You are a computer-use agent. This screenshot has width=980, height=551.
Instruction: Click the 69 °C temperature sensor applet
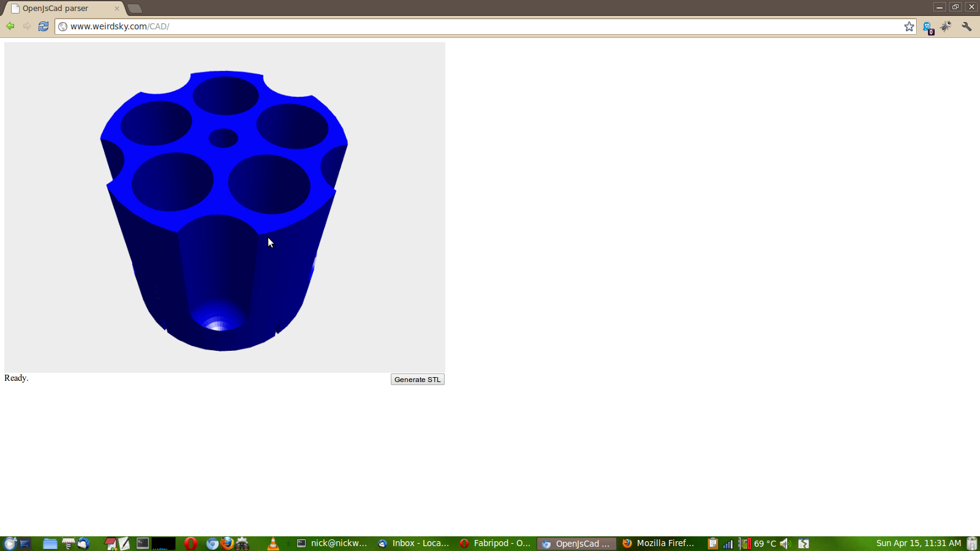coord(758,543)
